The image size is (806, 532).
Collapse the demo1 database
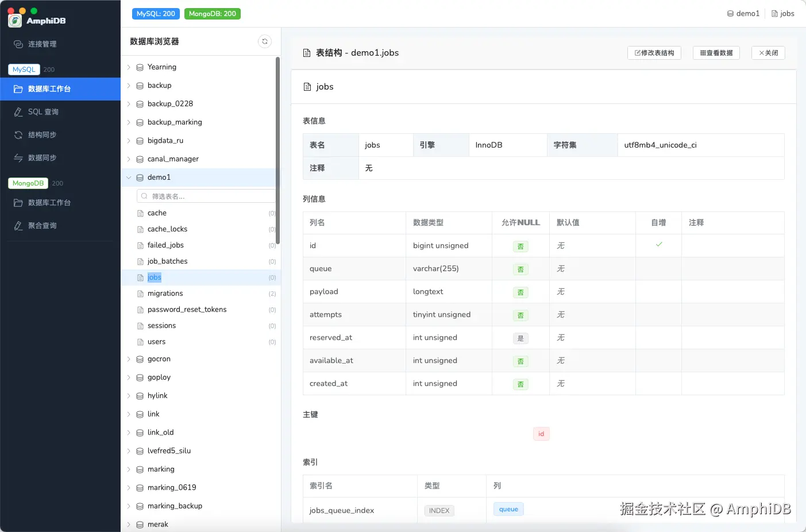coord(129,178)
